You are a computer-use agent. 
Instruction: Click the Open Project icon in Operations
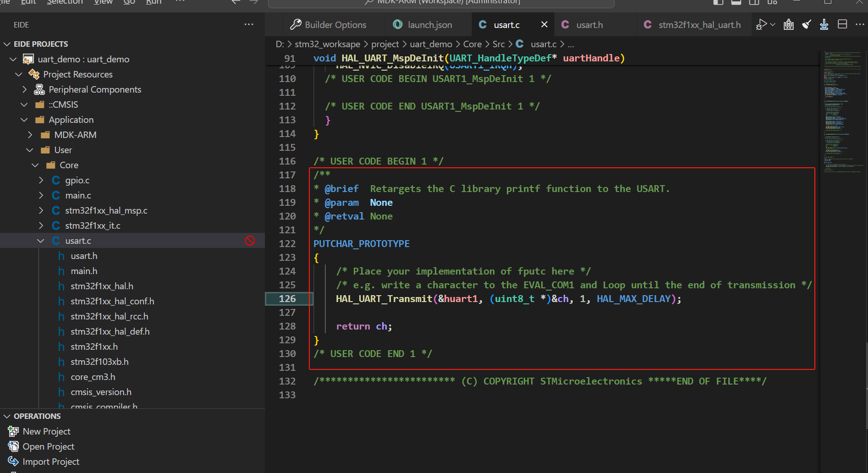coord(13,446)
